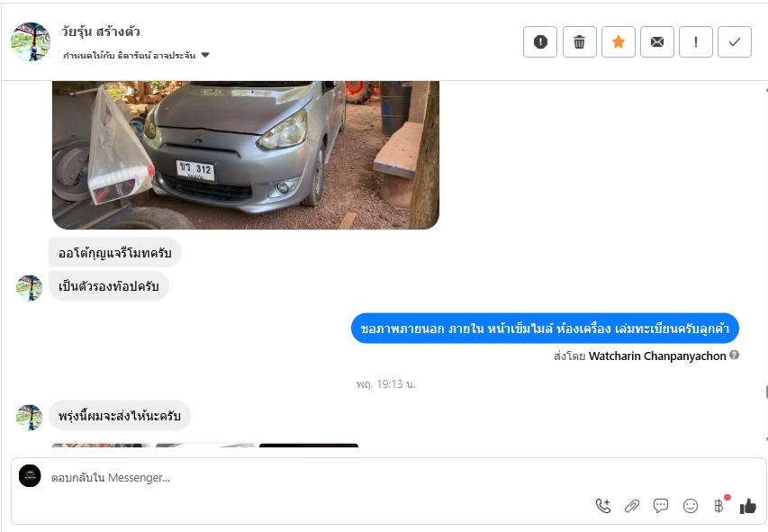Focus the Messenger reply text box
Image resolution: width=768 pixels, height=532 pixels.
point(319,478)
